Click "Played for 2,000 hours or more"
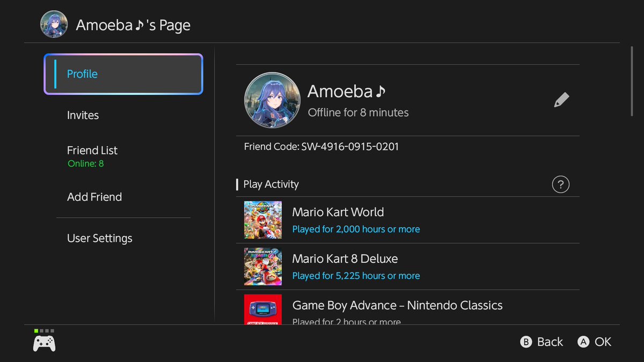 tap(356, 229)
